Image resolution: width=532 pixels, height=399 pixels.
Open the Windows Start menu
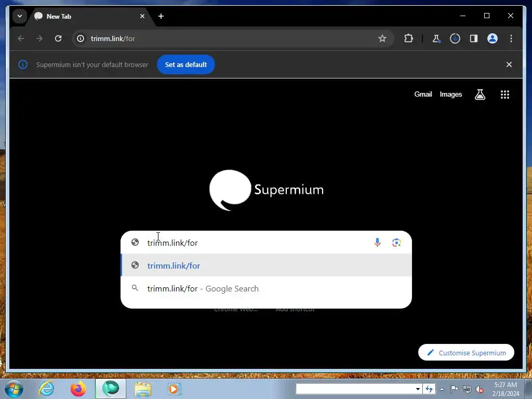(14, 389)
